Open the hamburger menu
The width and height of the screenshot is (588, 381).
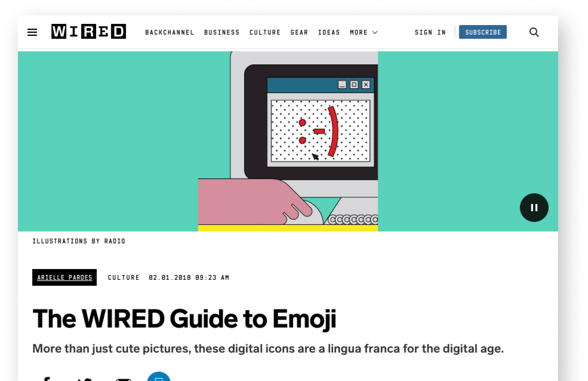pos(32,32)
